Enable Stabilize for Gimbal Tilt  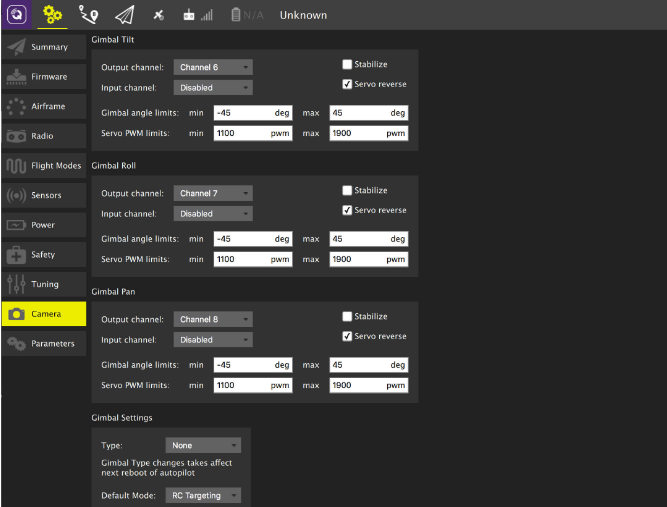347,64
